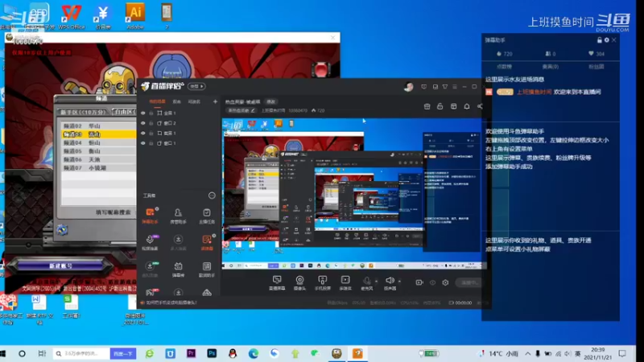Select highlighted 频道03 row in game

(x=98, y=134)
